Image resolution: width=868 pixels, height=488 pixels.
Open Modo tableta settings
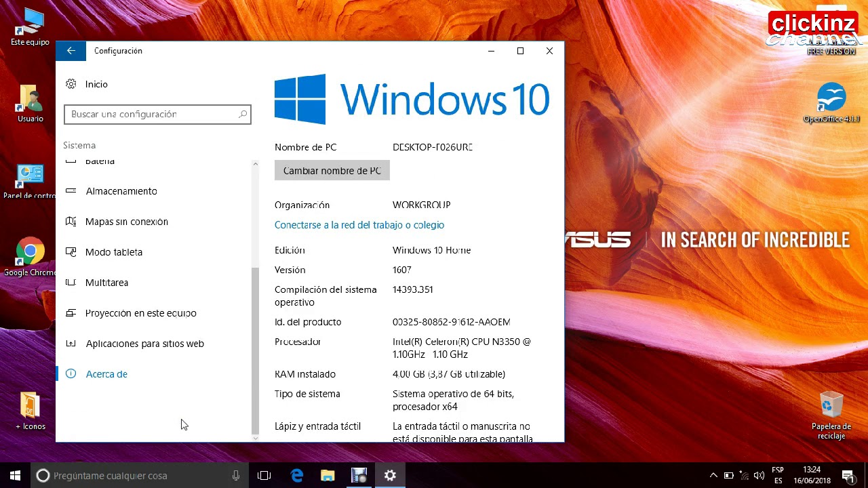114,252
